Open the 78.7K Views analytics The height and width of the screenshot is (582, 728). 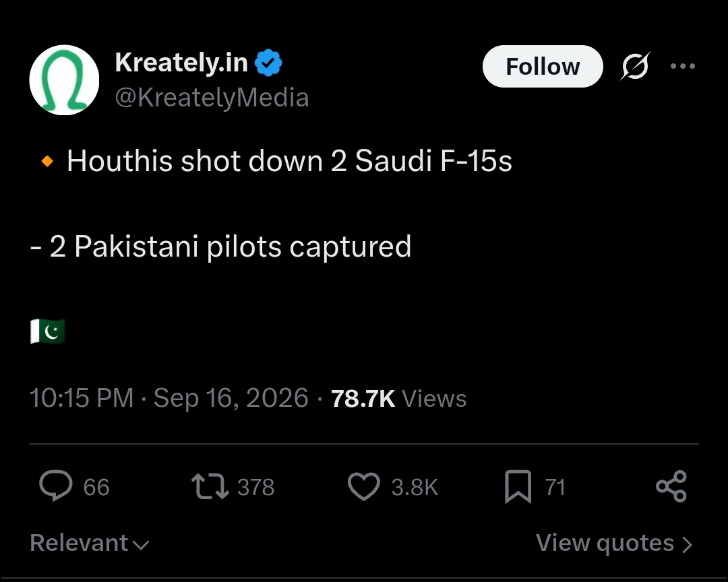click(x=398, y=398)
